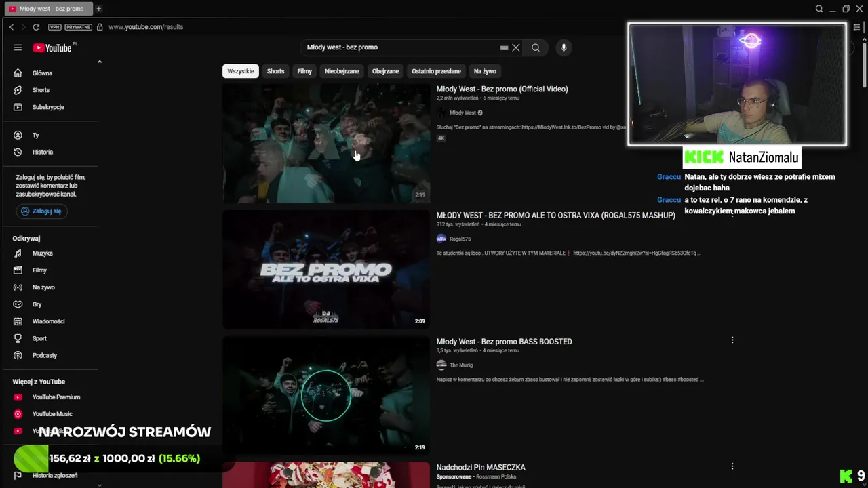This screenshot has width=868, height=488.
Task: Open Młody West - Bez promo (Official Video) title
Action: point(502,89)
